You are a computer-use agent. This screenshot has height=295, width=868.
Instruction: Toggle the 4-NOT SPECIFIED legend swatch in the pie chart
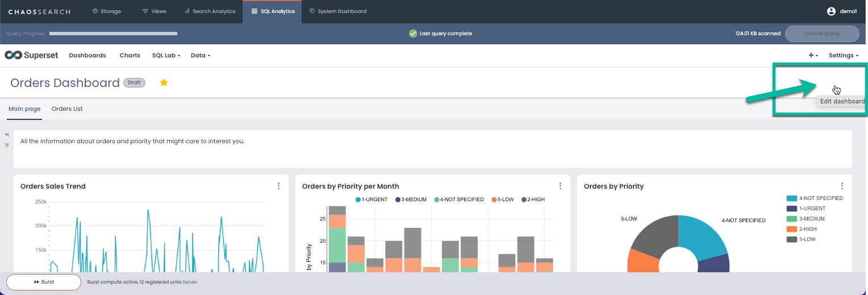(x=792, y=198)
